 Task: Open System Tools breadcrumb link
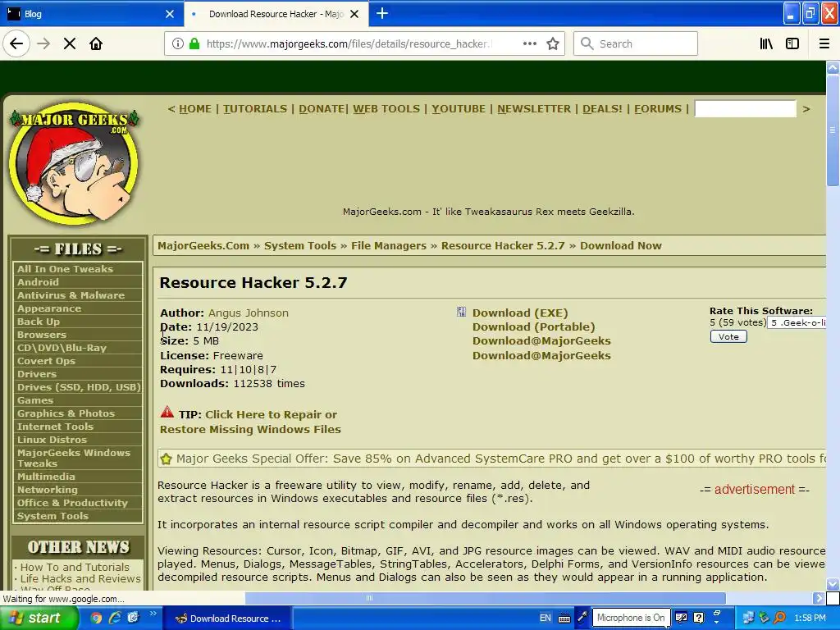point(300,246)
